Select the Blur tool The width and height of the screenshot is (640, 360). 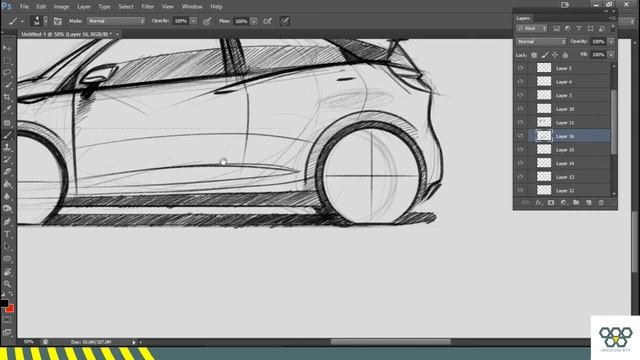click(7, 197)
